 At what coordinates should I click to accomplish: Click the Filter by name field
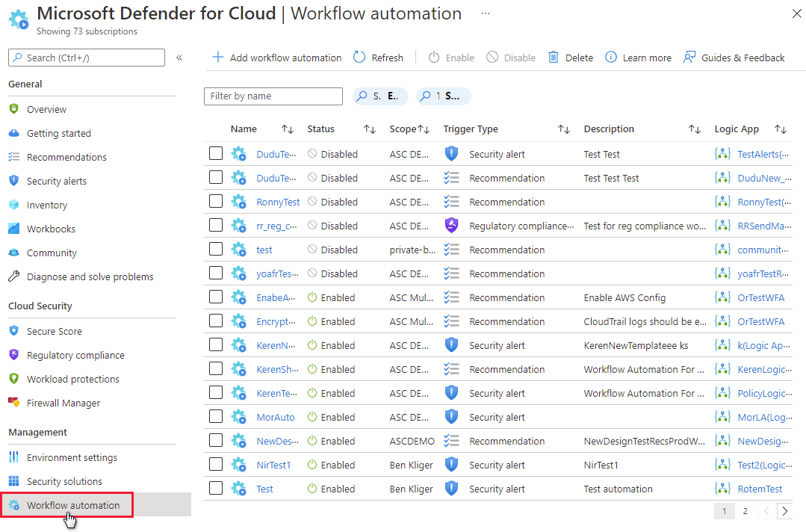(x=273, y=96)
